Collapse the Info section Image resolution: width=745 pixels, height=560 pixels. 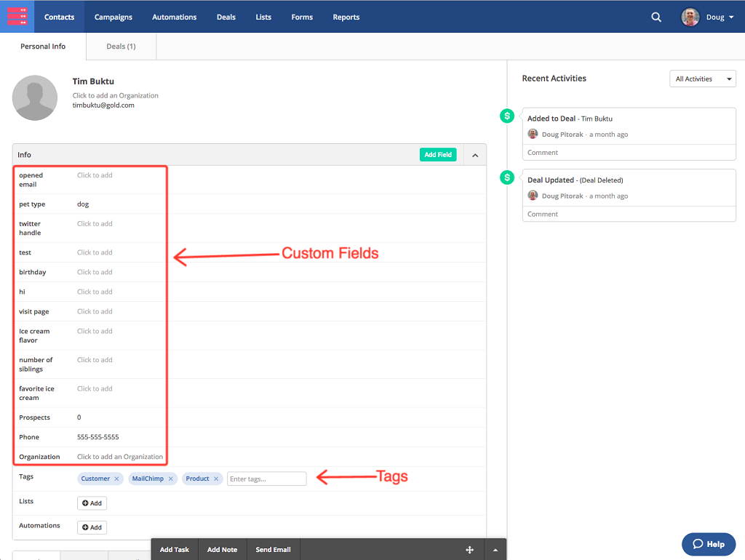[475, 155]
